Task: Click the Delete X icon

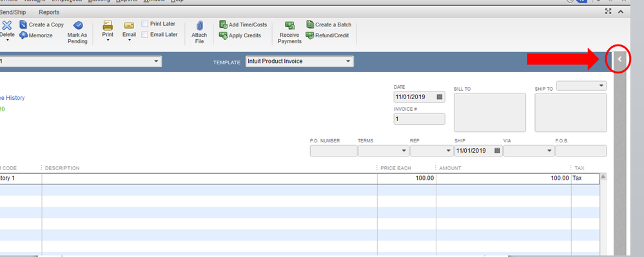Action: click(x=6, y=26)
